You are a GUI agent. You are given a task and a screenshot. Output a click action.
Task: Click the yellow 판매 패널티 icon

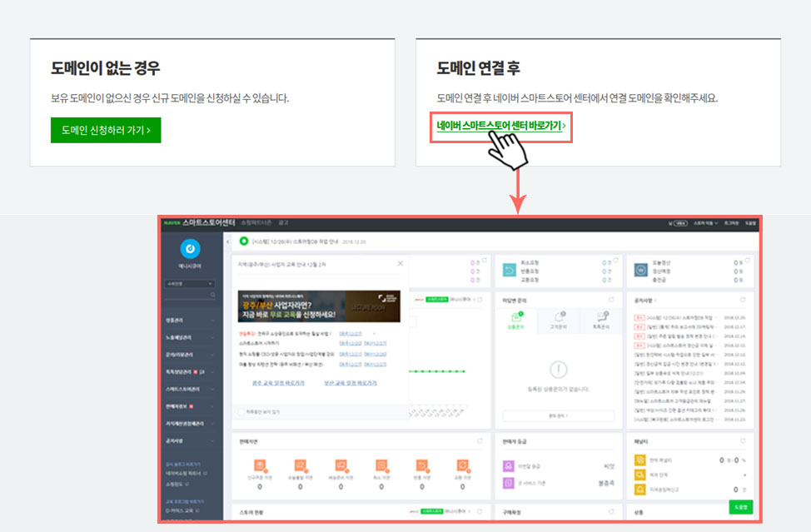click(x=639, y=460)
